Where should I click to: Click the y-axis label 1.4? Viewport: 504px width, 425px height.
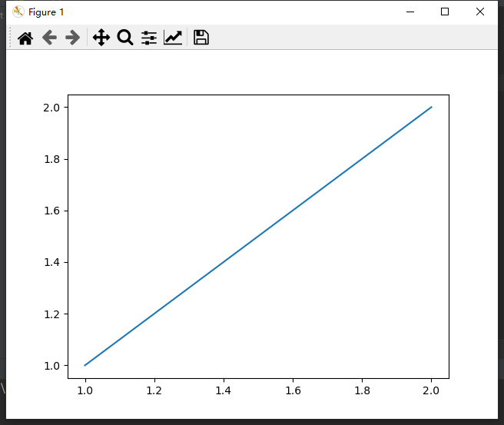pos(51,262)
